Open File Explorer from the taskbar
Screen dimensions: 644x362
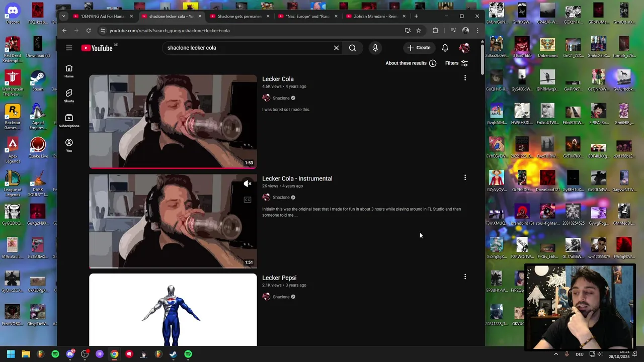26,354
